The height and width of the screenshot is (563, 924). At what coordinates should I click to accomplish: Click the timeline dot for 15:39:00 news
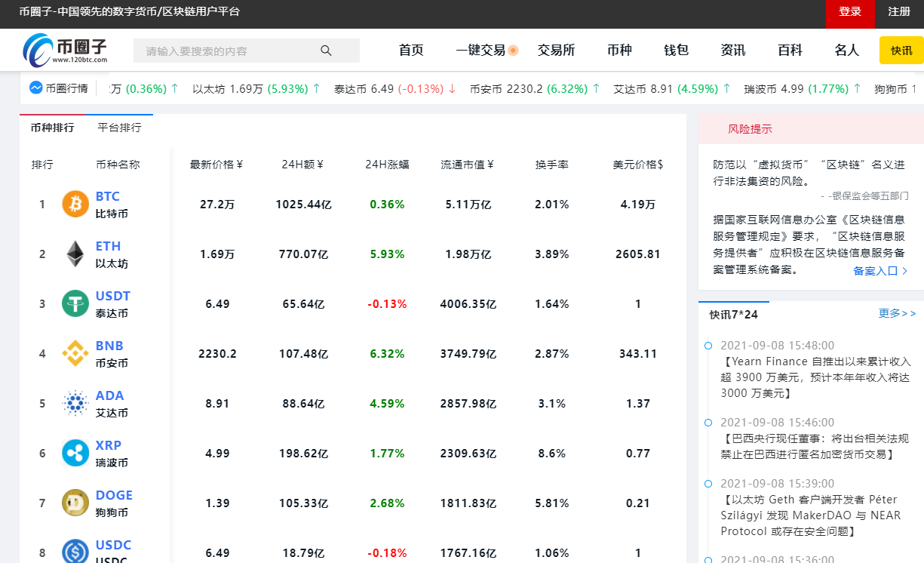708,484
